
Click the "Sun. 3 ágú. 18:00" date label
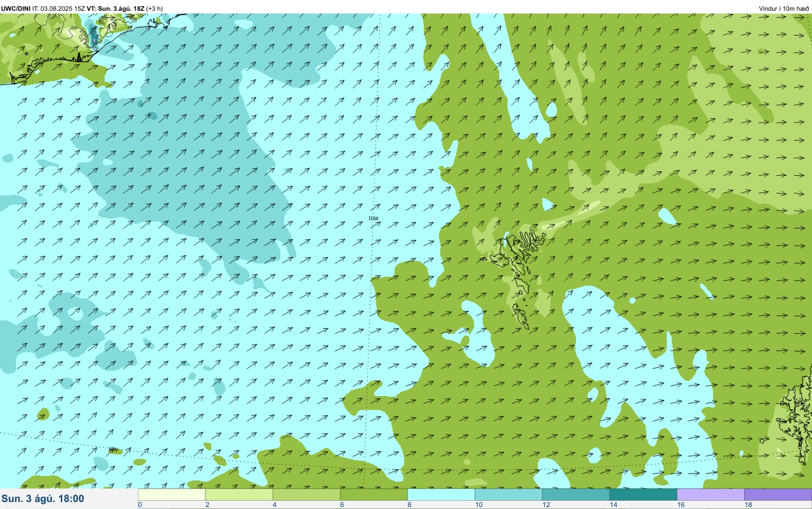[43, 499]
